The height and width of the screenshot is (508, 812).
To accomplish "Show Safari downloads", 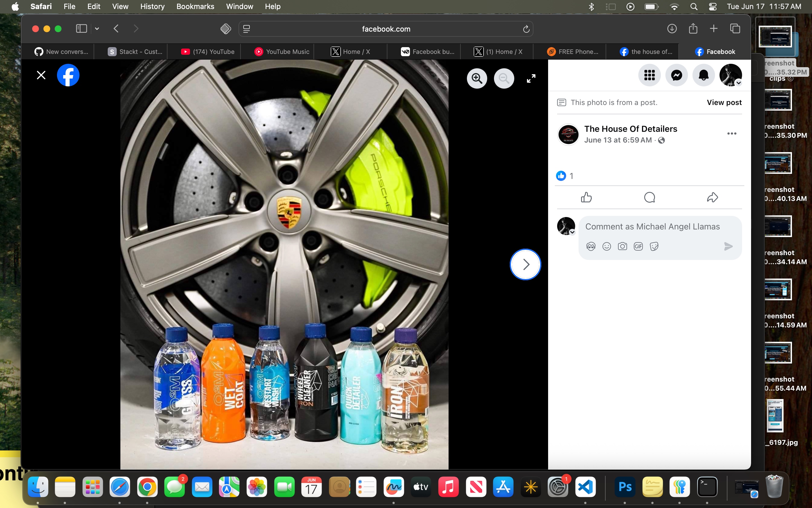I will point(672,29).
